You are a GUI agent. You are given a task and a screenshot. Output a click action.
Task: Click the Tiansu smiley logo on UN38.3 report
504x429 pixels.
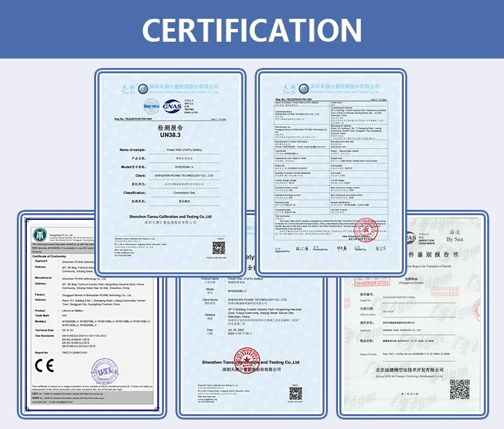tap(142, 89)
